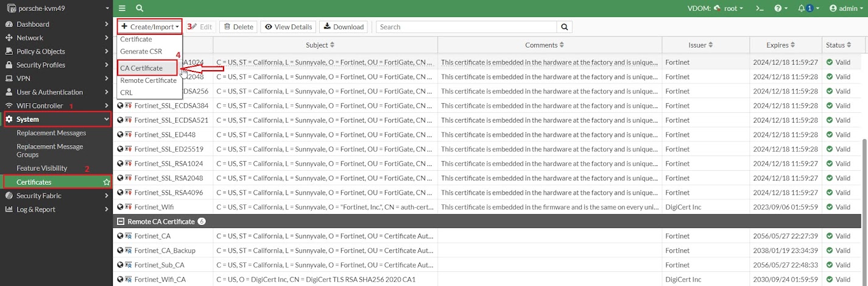Select the CRL menu option
The image size is (868, 286).
pos(127,92)
